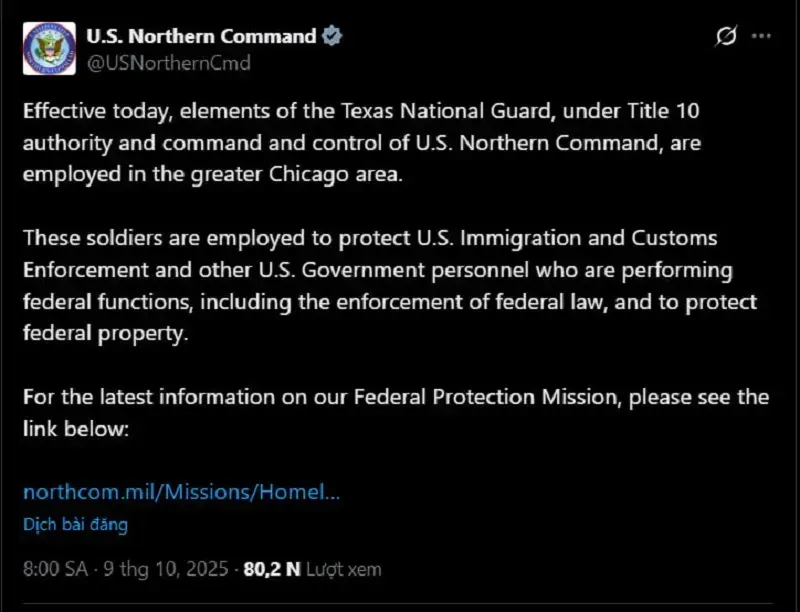This screenshot has width=800, height=612.
Task: Click the phrase "Federal Protection Mission"
Action: 488,397
